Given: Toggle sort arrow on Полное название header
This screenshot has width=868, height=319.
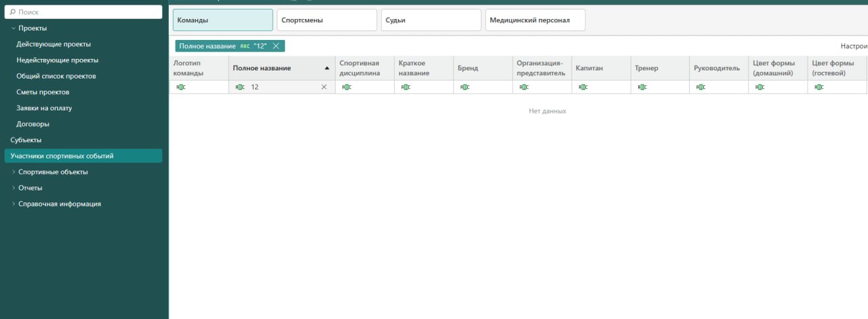Looking at the screenshot, I should tap(327, 68).
